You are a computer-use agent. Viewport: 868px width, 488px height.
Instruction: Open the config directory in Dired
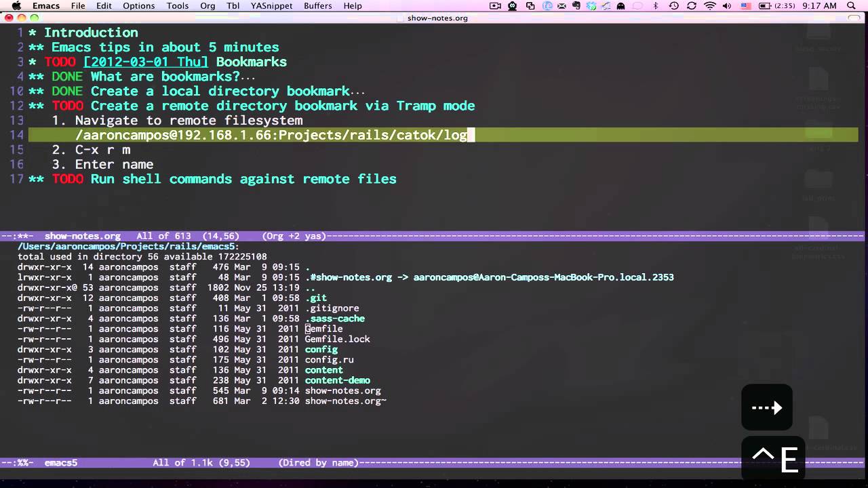pos(321,350)
